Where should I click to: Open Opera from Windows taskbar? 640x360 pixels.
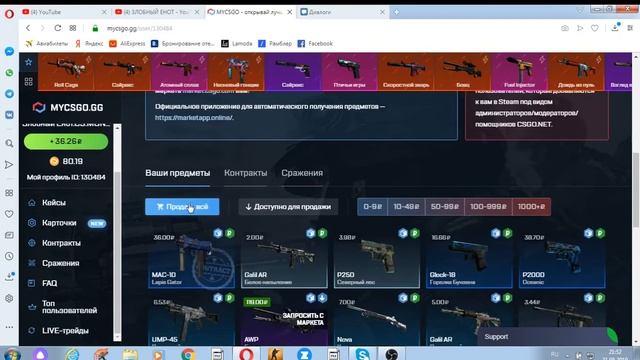click(247, 354)
